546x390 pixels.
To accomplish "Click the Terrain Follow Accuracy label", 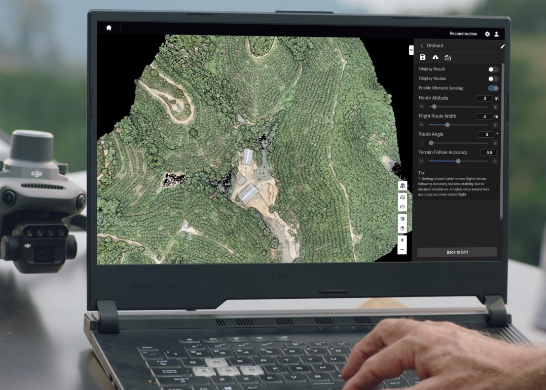I will pos(443,153).
